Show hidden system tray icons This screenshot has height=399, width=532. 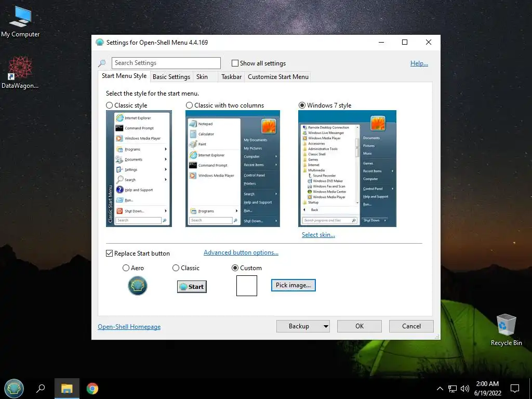coord(440,389)
